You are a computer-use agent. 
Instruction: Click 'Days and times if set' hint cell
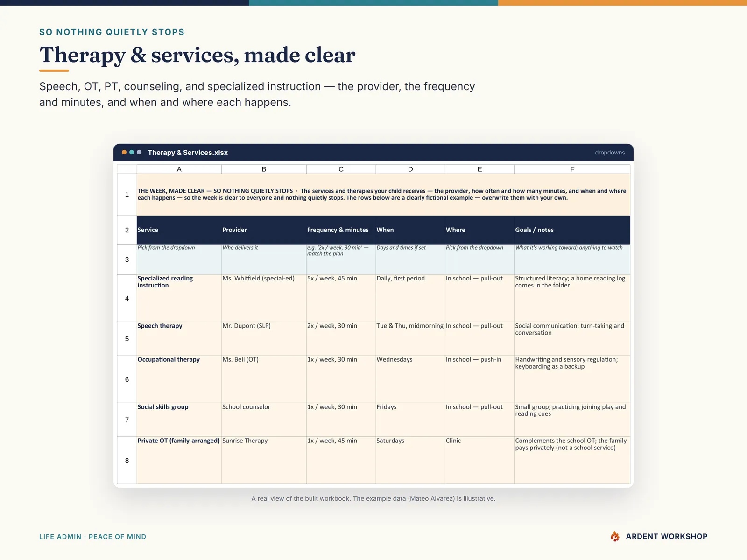410,259
